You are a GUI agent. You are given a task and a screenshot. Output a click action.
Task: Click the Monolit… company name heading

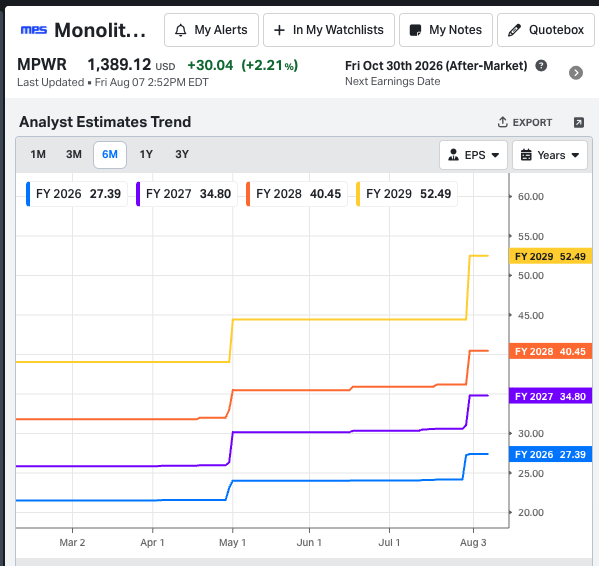100,30
